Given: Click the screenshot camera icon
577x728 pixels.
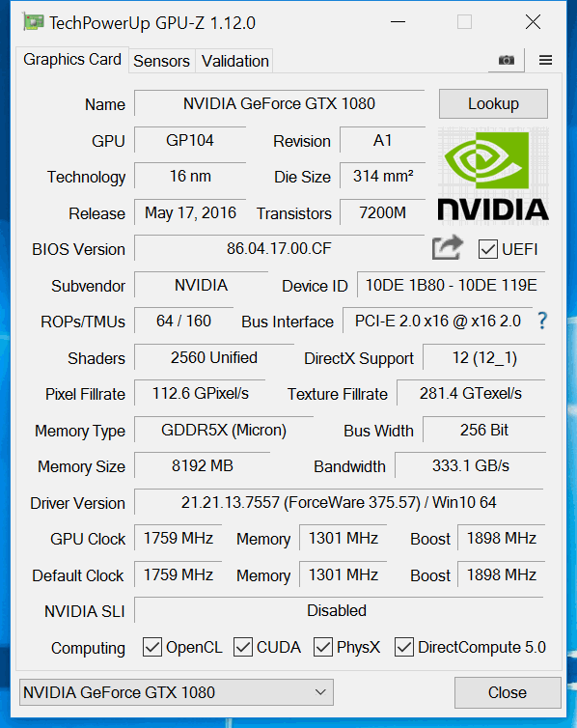Looking at the screenshot, I should click(x=506, y=61).
